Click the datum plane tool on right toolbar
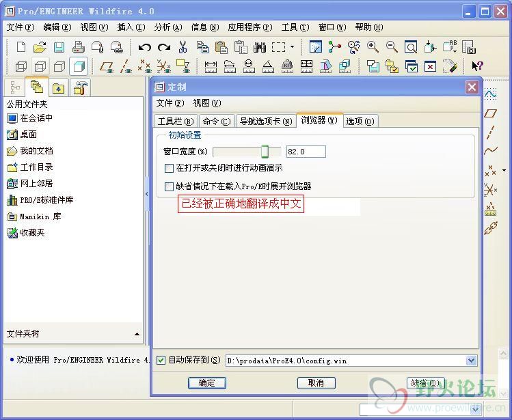This screenshot has width=512, height=420. 490,113
